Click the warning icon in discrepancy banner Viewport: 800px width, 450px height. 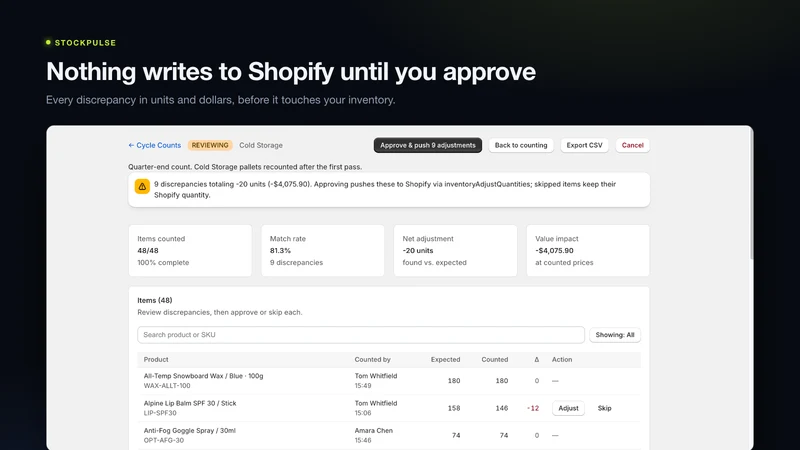click(x=142, y=186)
